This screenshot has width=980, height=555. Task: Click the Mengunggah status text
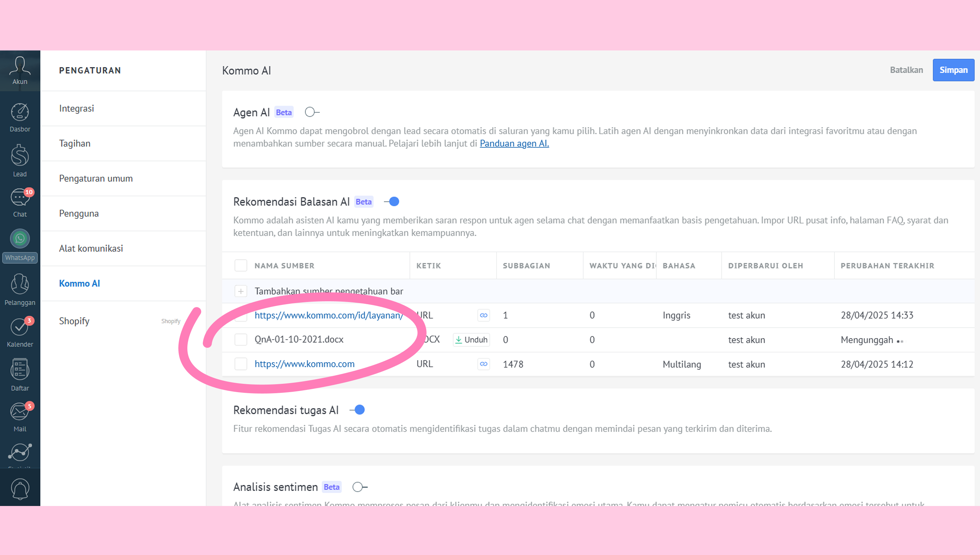click(867, 339)
